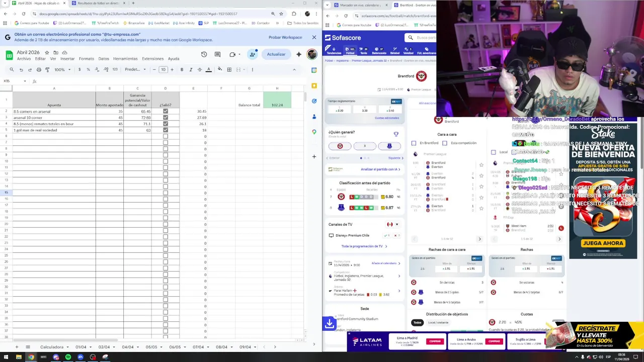Toggle bold formatting in Sheets
The width and height of the screenshot is (644, 362).
click(182, 69)
